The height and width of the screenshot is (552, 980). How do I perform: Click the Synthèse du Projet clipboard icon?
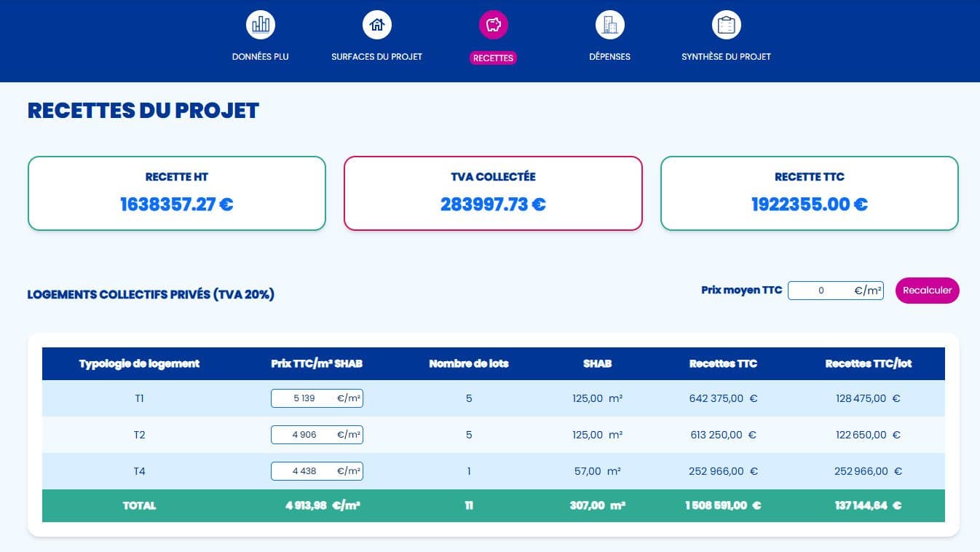click(727, 25)
